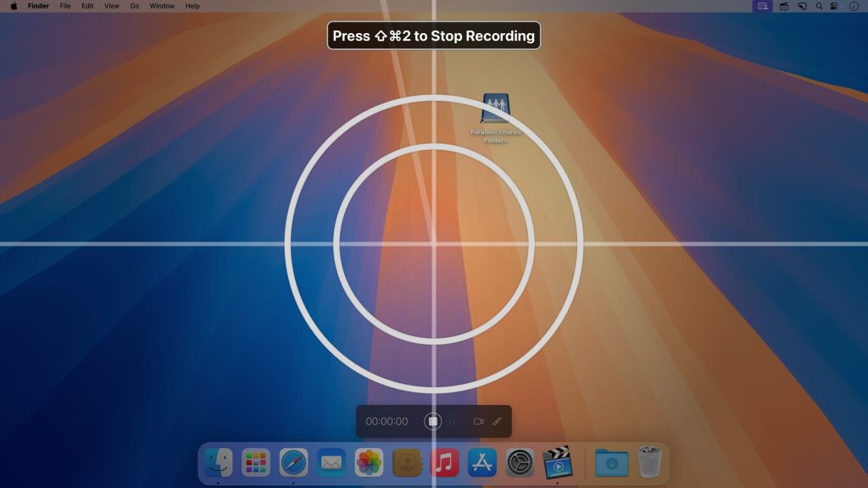Screen dimensions: 868x488
Task: Open Safari browser in the Dock
Action: click(x=293, y=463)
